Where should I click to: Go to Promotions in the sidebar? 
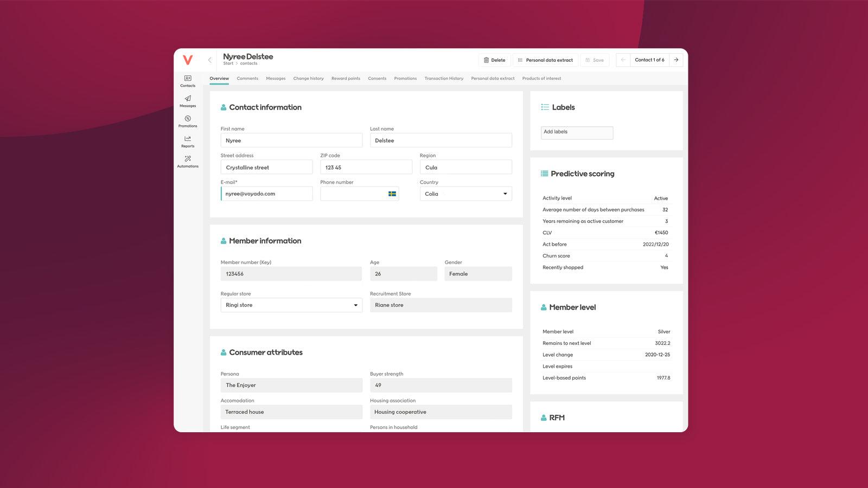(188, 121)
